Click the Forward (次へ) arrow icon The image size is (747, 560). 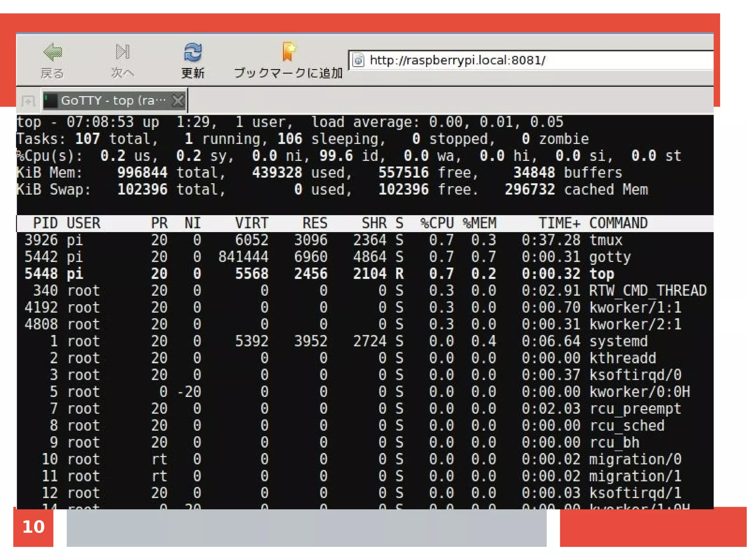tap(122, 52)
